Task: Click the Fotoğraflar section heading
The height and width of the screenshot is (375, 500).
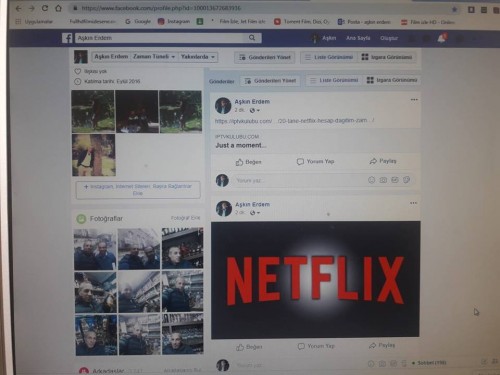Action: (106, 219)
